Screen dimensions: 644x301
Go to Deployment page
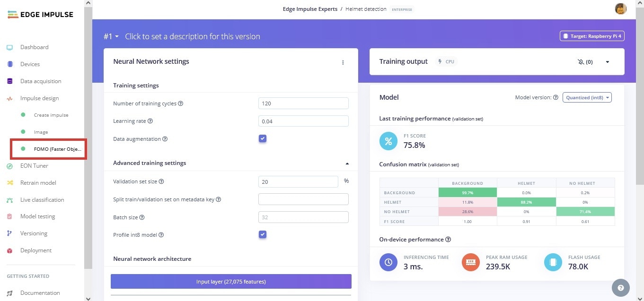point(36,250)
